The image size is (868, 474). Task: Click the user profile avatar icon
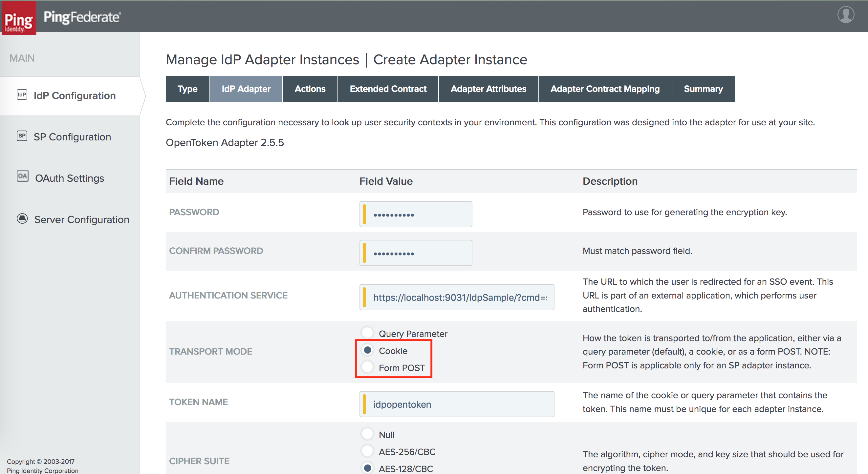click(x=846, y=14)
